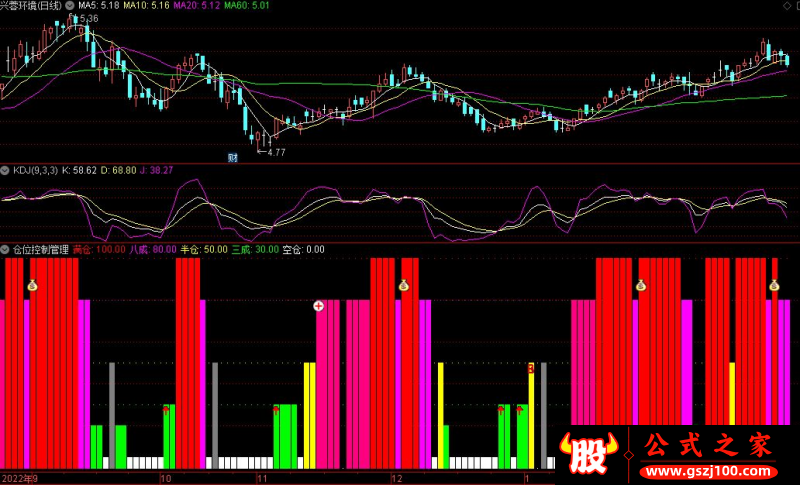The width and height of the screenshot is (800, 485).
Task: Click the 兴蓉环境(日线) chart title
Action: (x=31, y=6)
